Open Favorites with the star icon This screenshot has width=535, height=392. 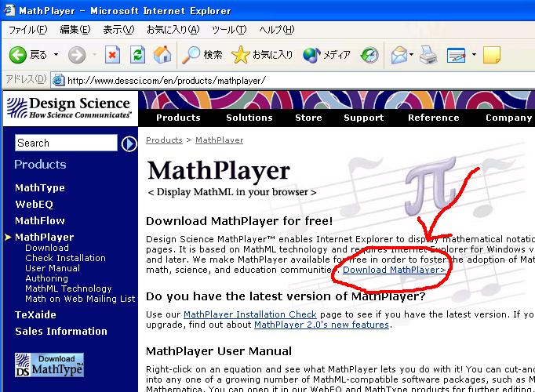(241, 55)
